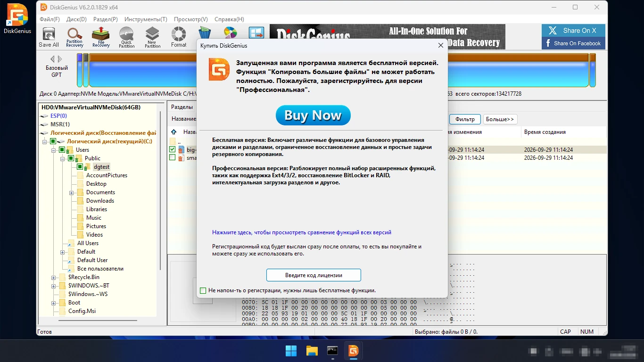Check the 'Не напом-ть о регистрации' checkbox
Viewport: 644px width, 362px height.
click(x=203, y=291)
